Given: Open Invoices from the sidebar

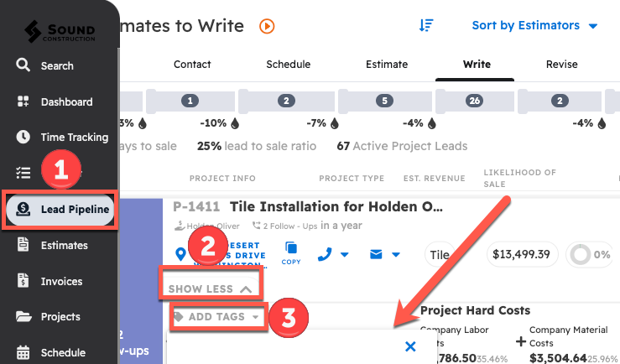Looking at the screenshot, I should click(x=61, y=281).
